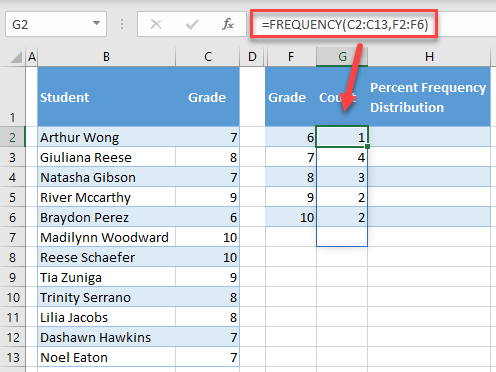Select the Reese Schaefer cell

[x=106, y=257]
